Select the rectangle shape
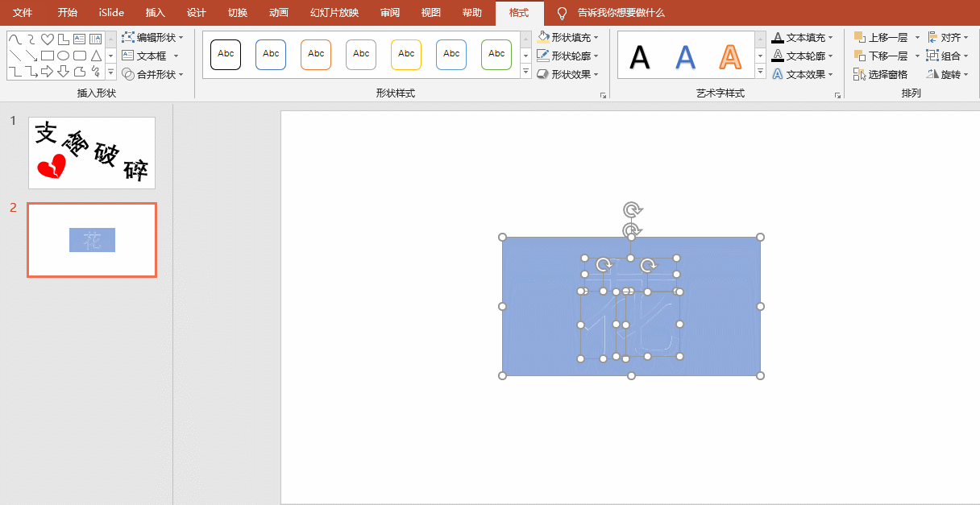 [x=48, y=56]
